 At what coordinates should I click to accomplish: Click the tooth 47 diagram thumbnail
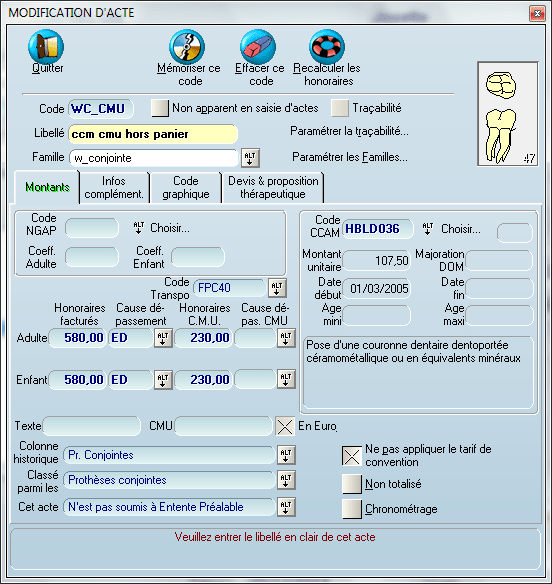(x=508, y=114)
